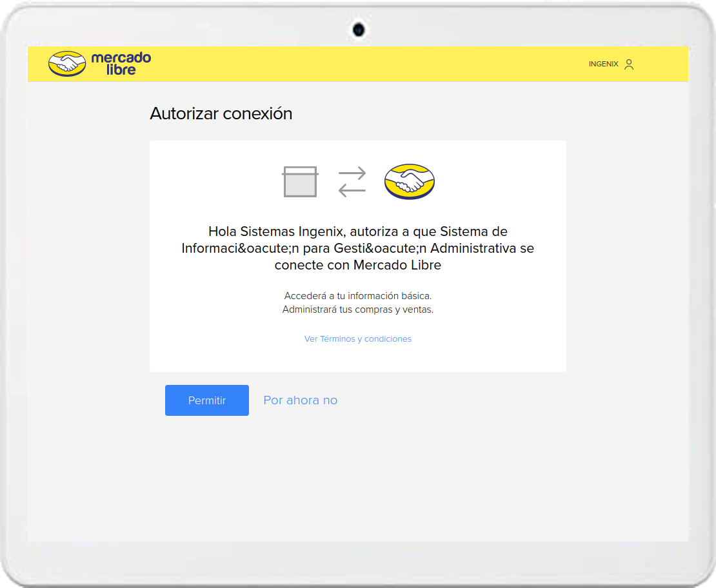Click the Mercado Libre handshake logo in header

click(67, 64)
